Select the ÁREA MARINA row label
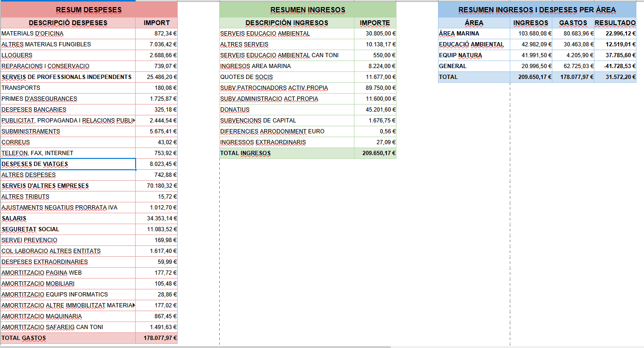This screenshot has width=644, height=348. point(474,34)
